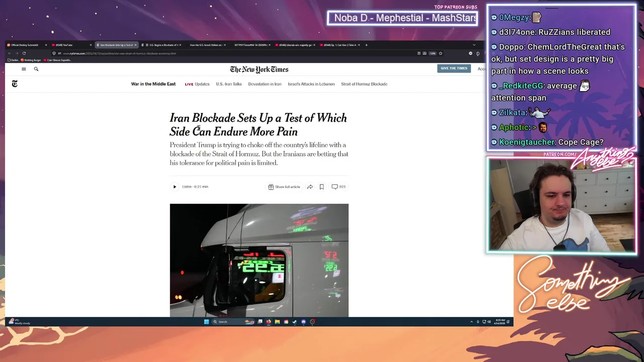Click the browser reload button
This screenshot has width=644, height=362.
click(24, 53)
